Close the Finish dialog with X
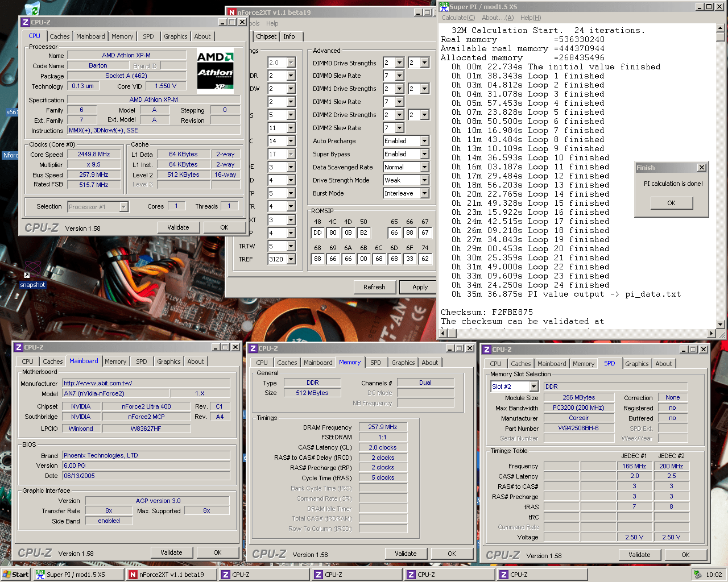728x582 pixels. click(702, 168)
